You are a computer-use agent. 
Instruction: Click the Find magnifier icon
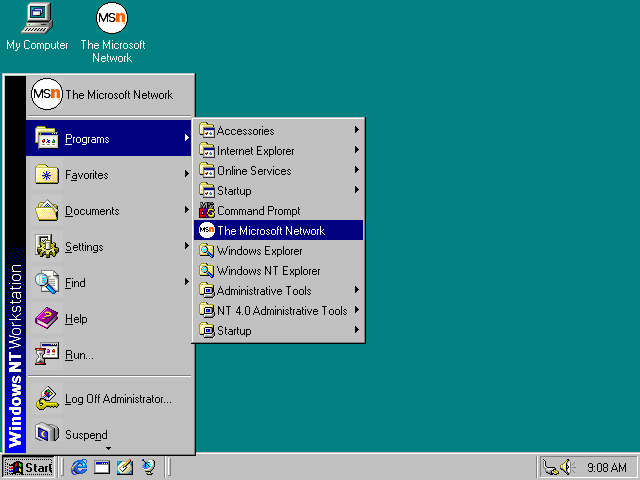pyautogui.click(x=47, y=282)
